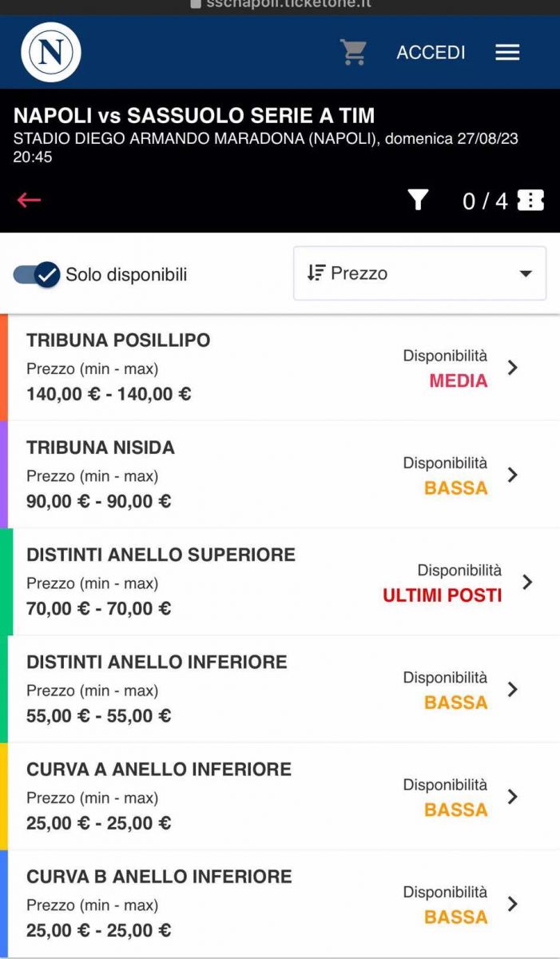560x959 pixels.
Task: Click the ACCEDI login link
Action: 431,53
